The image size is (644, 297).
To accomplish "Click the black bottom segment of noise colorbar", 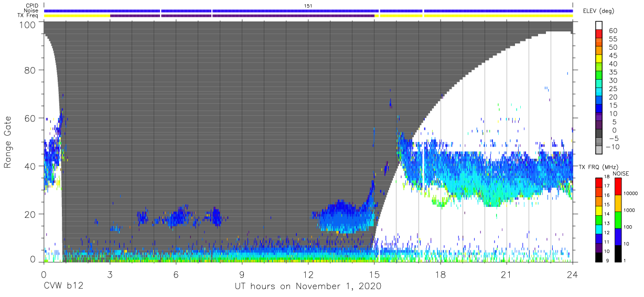I will (x=618, y=253).
